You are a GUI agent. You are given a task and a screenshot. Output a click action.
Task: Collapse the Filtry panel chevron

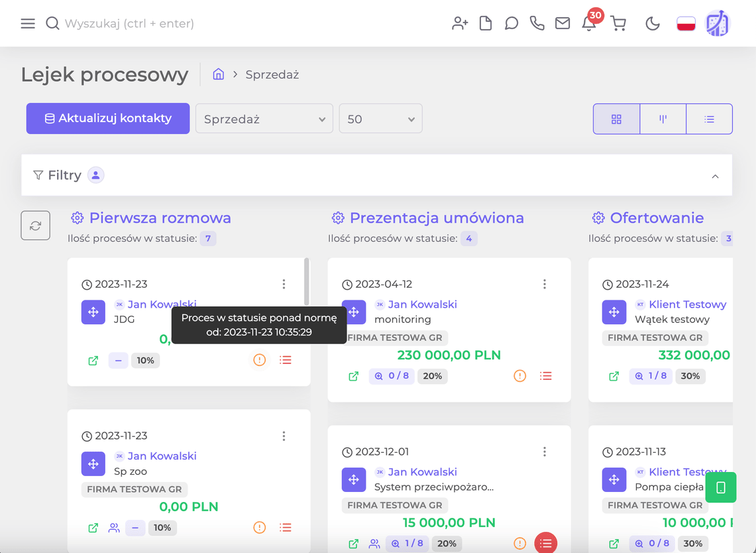click(715, 176)
